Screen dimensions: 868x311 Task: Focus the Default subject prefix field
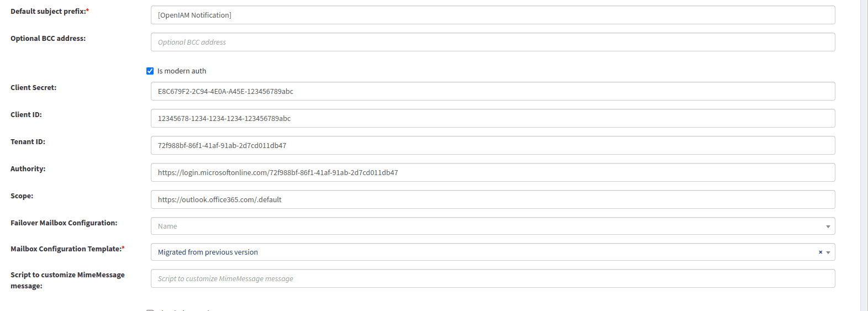(493, 15)
